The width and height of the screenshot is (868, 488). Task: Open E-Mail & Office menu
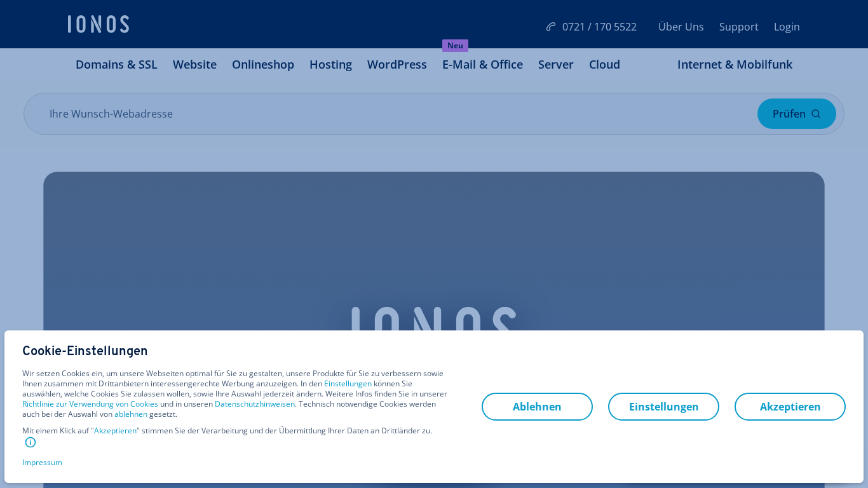click(482, 64)
